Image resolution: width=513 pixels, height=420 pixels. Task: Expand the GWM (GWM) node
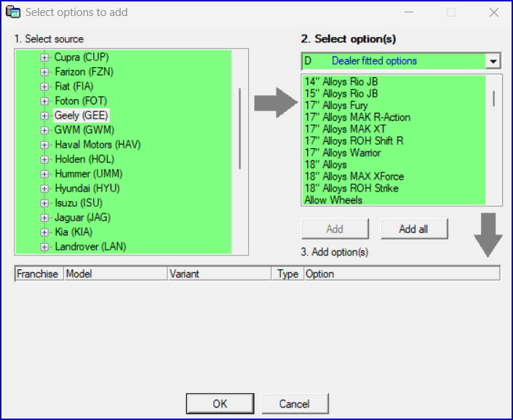(x=44, y=130)
